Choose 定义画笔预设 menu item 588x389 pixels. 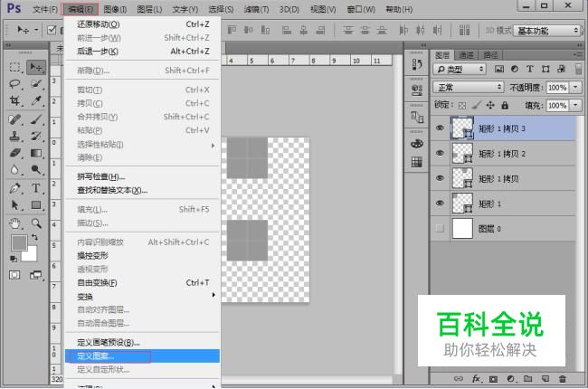[143, 342]
